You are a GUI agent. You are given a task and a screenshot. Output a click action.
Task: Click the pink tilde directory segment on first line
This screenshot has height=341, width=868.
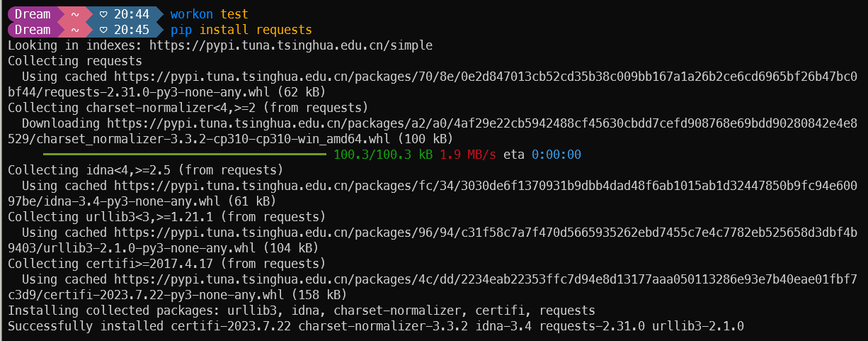[74, 14]
